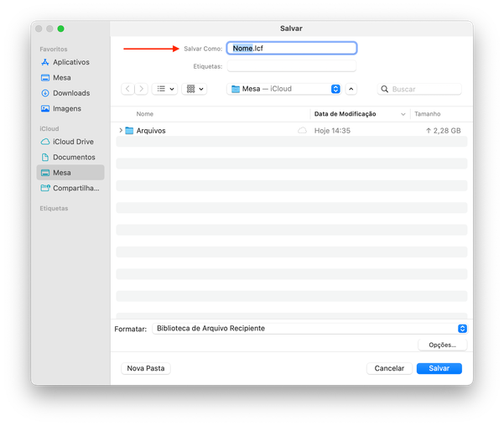Click the Cancelar button
This screenshot has height=426, width=504.
(x=389, y=368)
